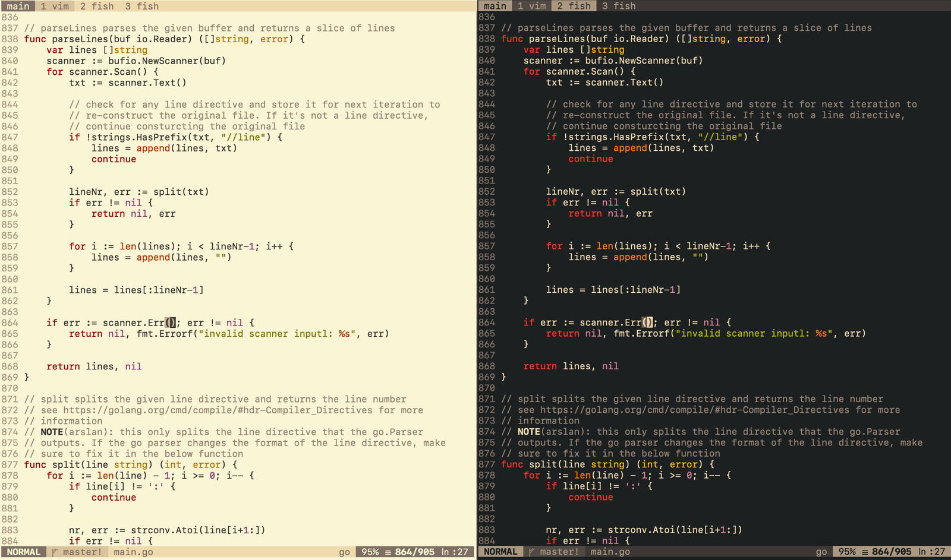Click the main.go filename in left statusline
The width and height of the screenshot is (951, 560).
point(132,552)
